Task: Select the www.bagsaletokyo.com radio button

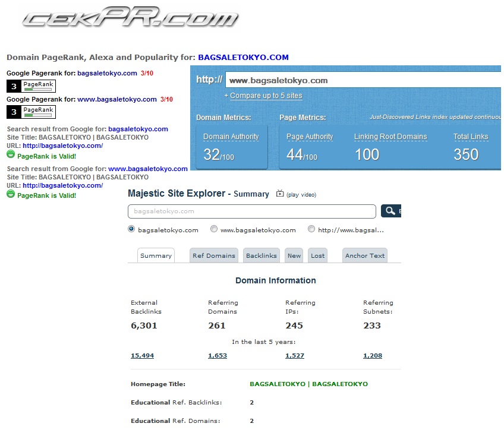Action: 214,229
